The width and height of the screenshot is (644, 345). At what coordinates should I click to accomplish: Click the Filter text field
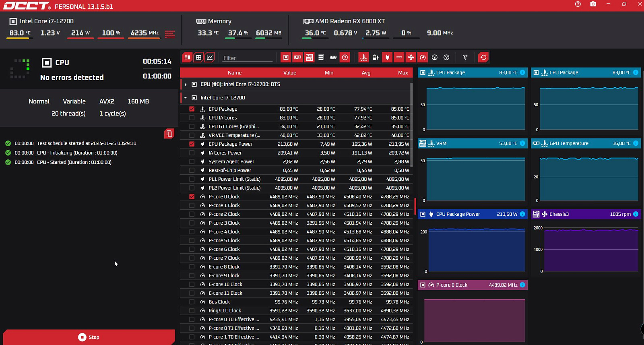click(x=248, y=58)
